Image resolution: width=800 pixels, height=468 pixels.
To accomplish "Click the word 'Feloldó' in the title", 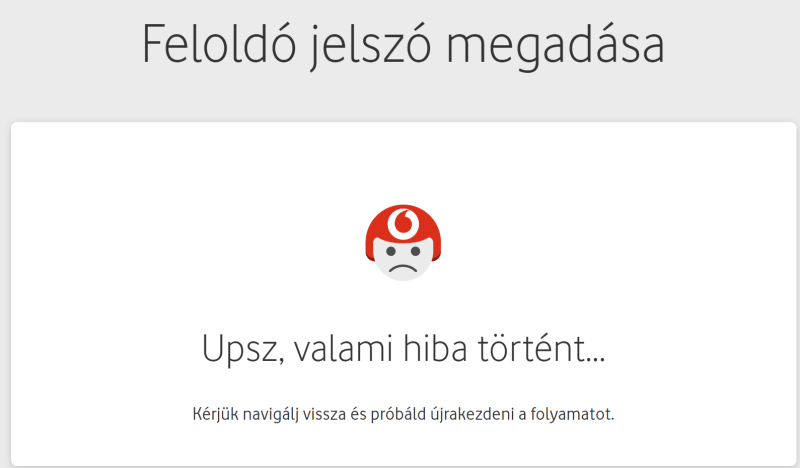I will tap(219, 43).
